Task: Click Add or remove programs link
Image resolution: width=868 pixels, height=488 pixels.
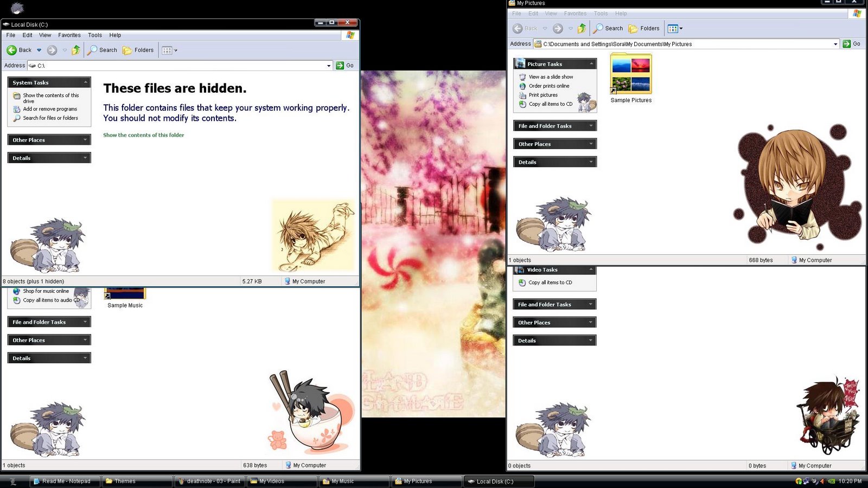Action: pos(50,109)
